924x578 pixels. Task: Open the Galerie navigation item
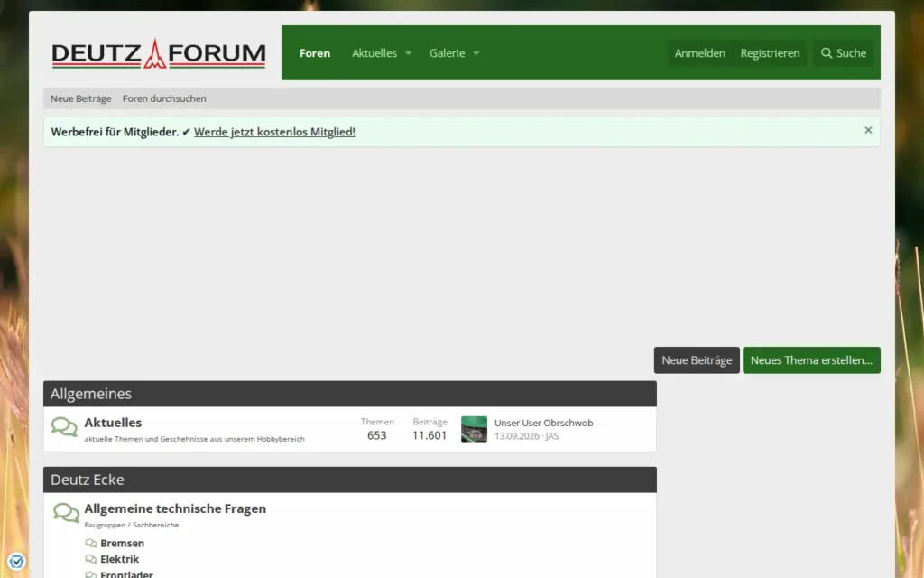coord(447,53)
